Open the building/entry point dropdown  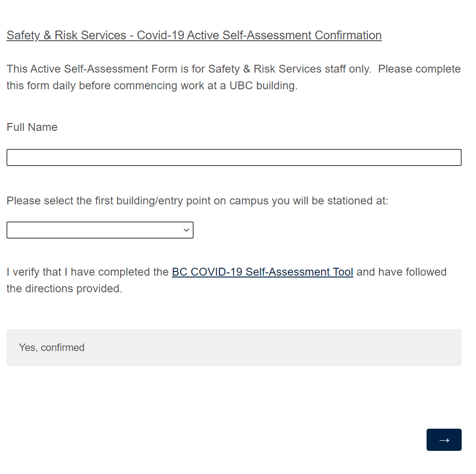(x=100, y=230)
